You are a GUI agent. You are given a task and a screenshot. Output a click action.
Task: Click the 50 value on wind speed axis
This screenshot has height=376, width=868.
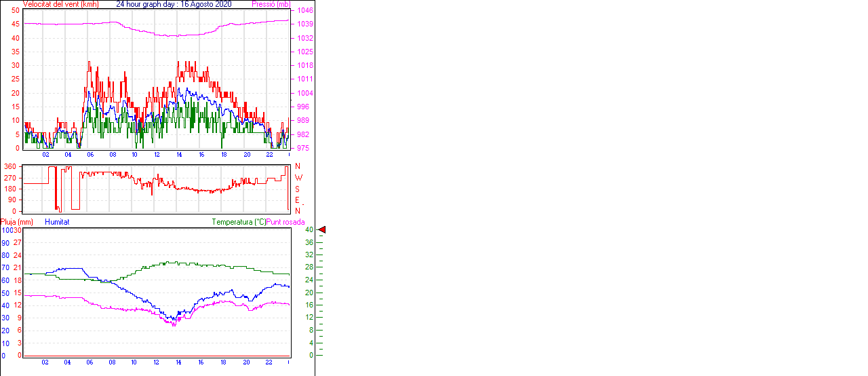point(15,11)
